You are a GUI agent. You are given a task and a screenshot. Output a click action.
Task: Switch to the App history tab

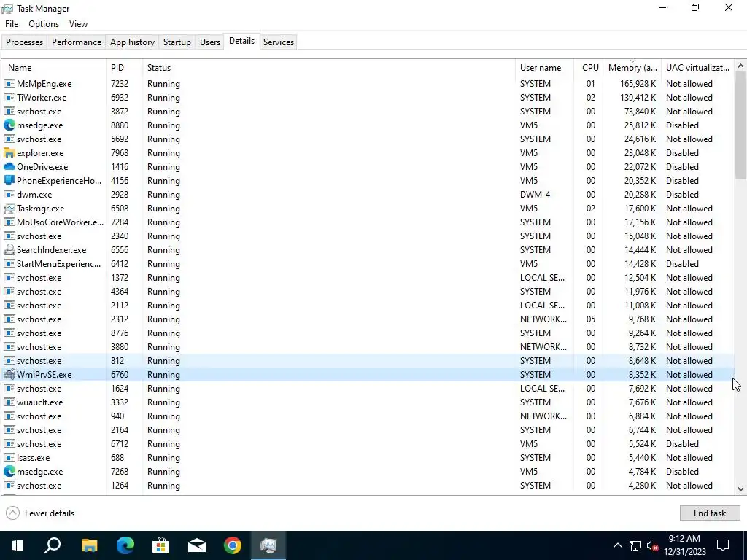click(x=133, y=42)
